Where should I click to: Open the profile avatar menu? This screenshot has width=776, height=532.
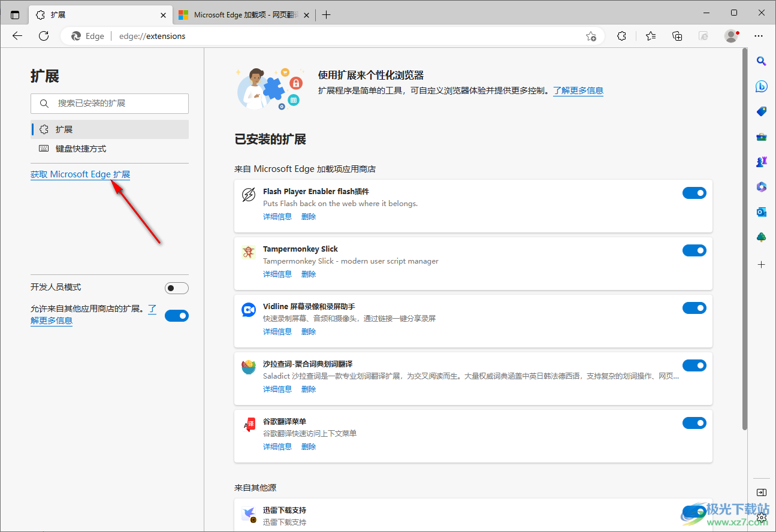click(x=731, y=36)
